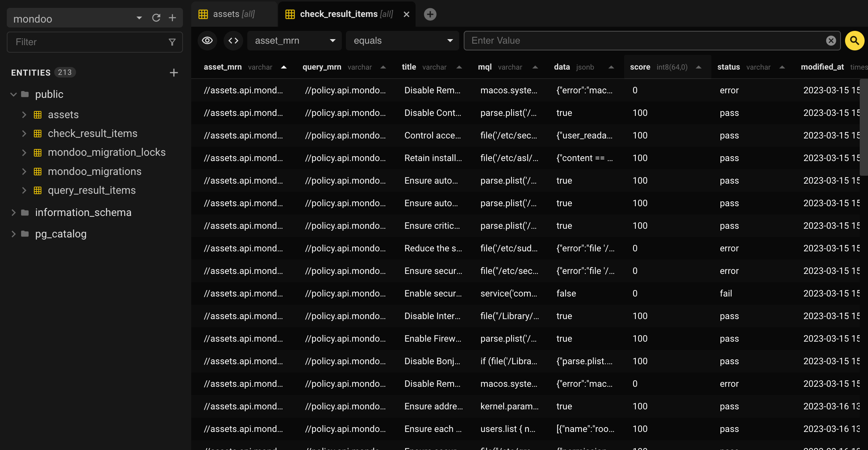Expand the information_schema folder
868x450 pixels.
tap(14, 213)
